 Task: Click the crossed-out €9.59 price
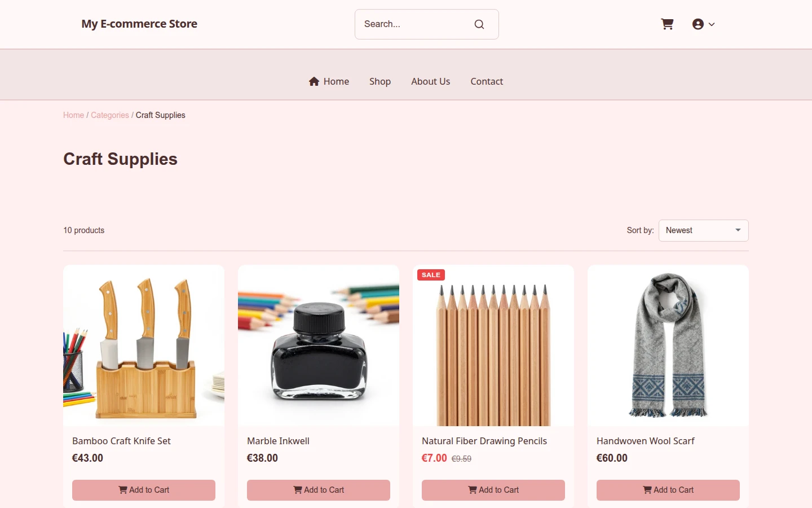click(x=461, y=459)
